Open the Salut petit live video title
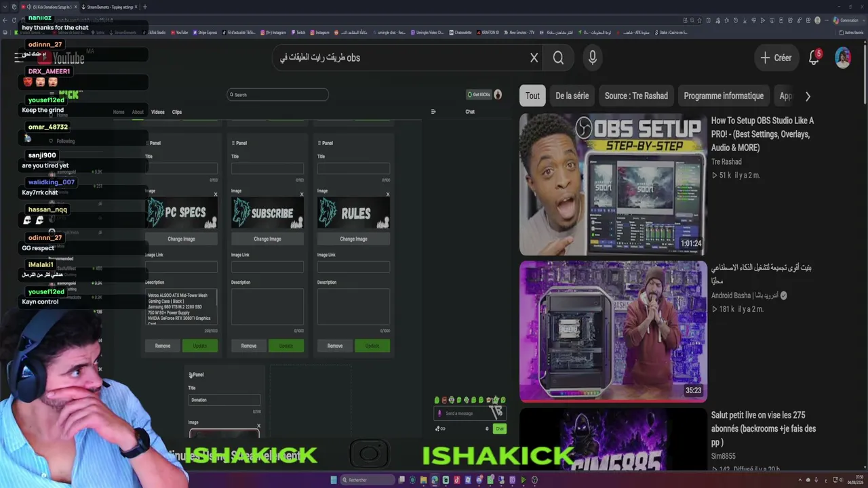The width and height of the screenshot is (868, 488). [x=764, y=428]
